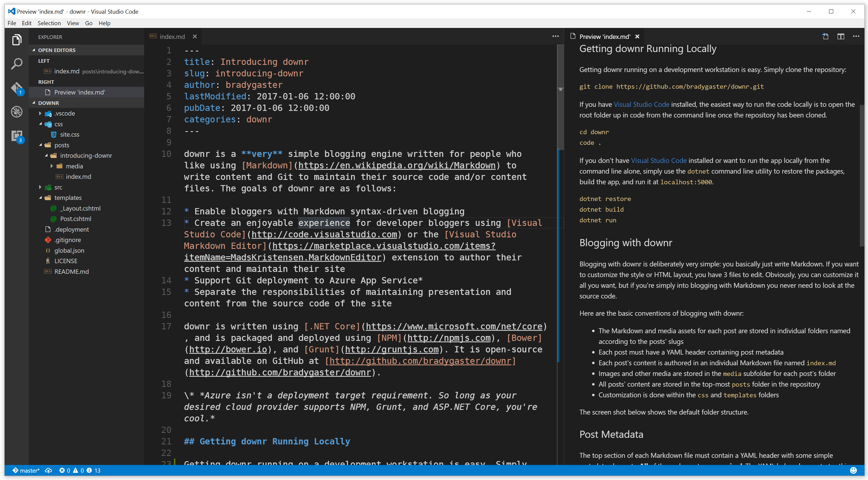Click the gruntjs.com URL in editor
This screenshot has height=480, width=868.
(392, 349)
